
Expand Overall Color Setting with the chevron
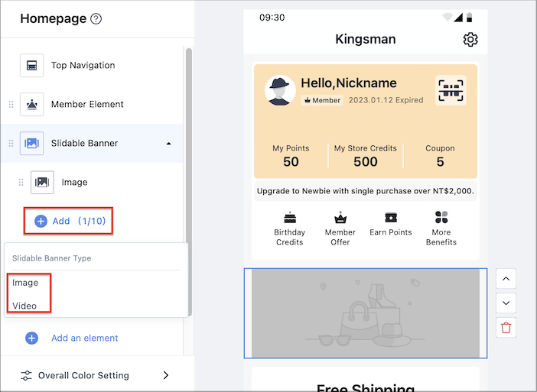(x=166, y=375)
